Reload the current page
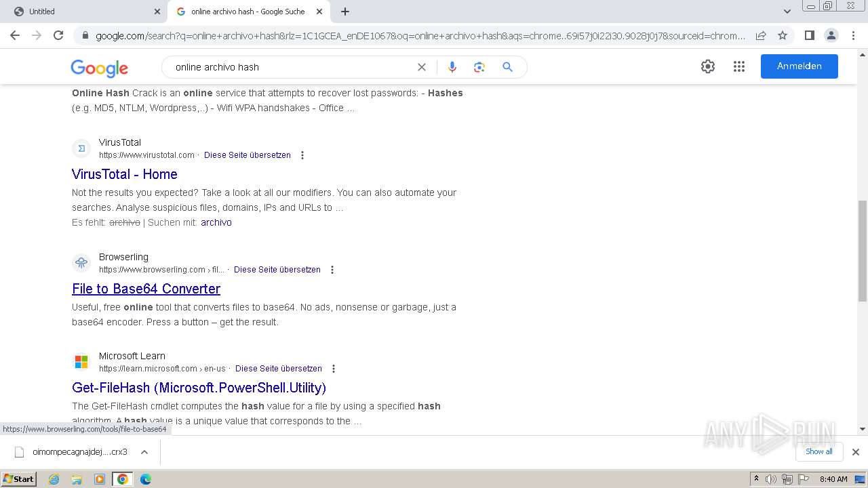The width and height of the screenshot is (868, 488). click(x=58, y=35)
